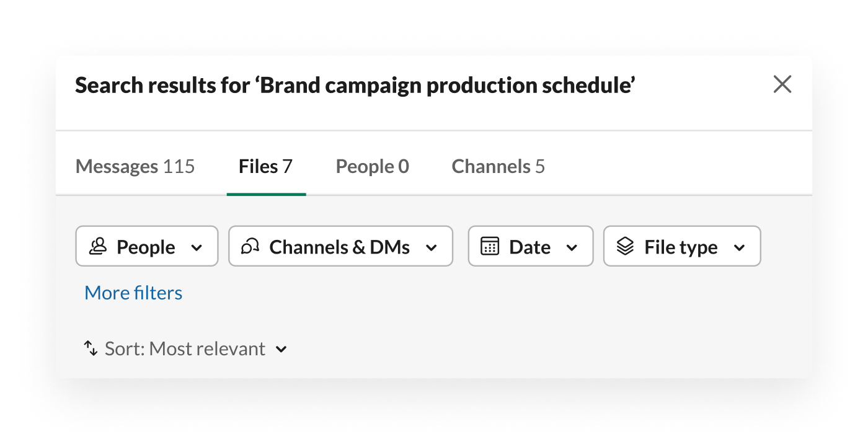Expand the Date filter chevron

[x=572, y=247]
